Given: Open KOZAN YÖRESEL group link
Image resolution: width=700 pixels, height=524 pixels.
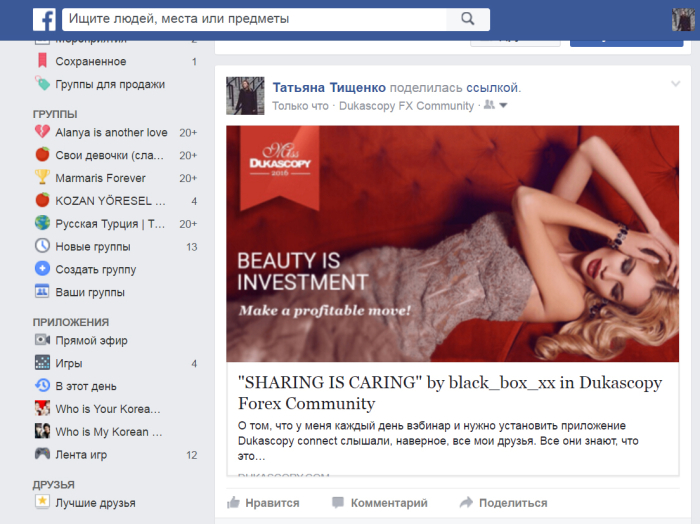Looking at the screenshot, I should pos(110,201).
